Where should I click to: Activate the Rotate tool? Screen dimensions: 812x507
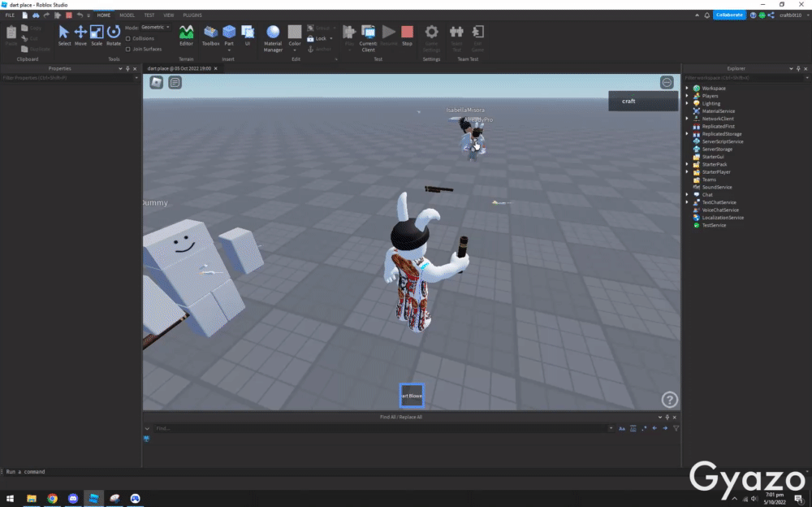(x=114, y=35)
